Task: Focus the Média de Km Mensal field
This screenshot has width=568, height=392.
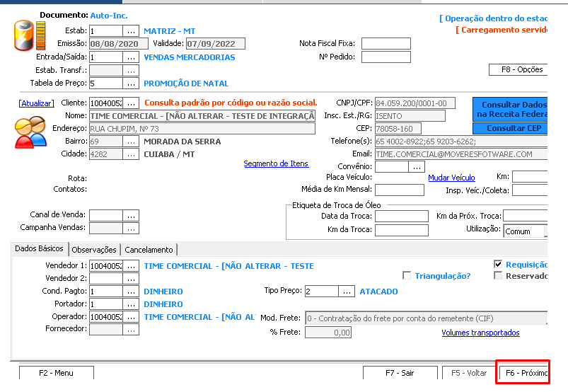Action: tap(400, 190)
